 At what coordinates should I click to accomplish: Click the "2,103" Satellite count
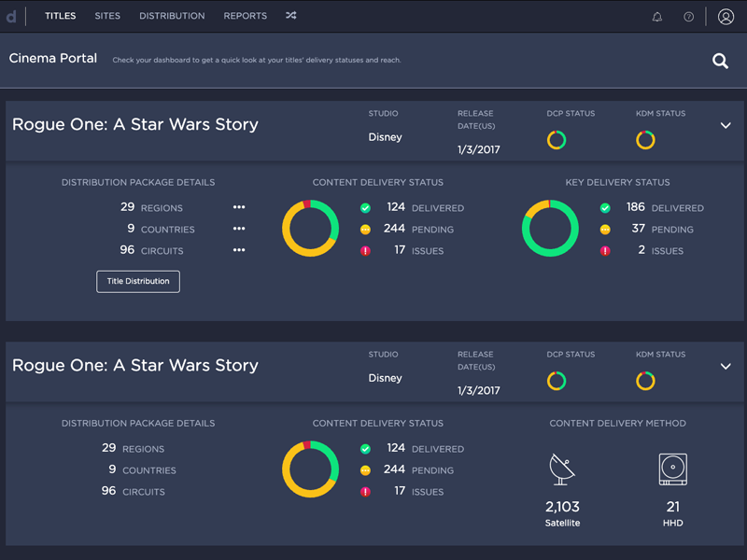coord(562,507)
